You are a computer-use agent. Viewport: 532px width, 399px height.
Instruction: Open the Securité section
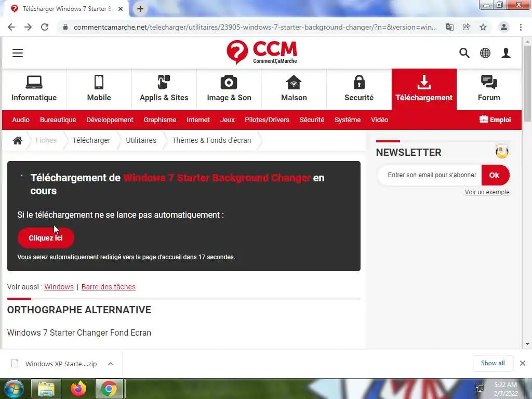click(x=359, y=89)
